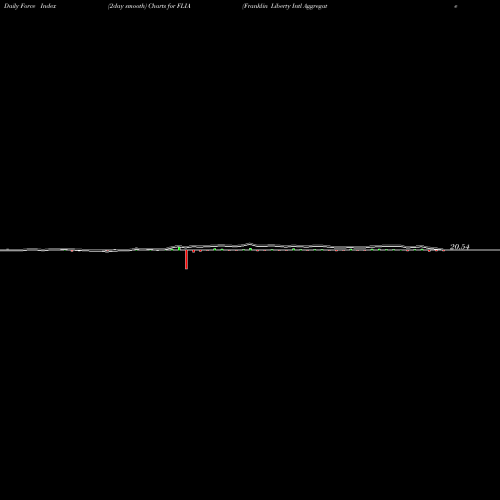This screenshot has height=500, width=500.
Task: Click the 20.54 value label
Action: click(460, 247)
